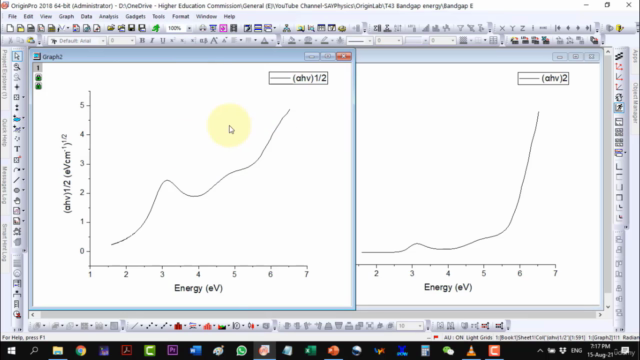Click the Save Project disk icon
This screenshot has width=640, height=360.
point(131,28)
